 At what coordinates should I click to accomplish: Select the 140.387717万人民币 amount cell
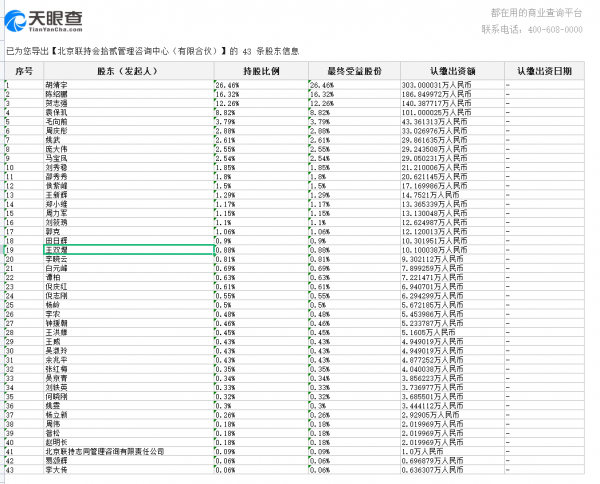pos(452,103)
